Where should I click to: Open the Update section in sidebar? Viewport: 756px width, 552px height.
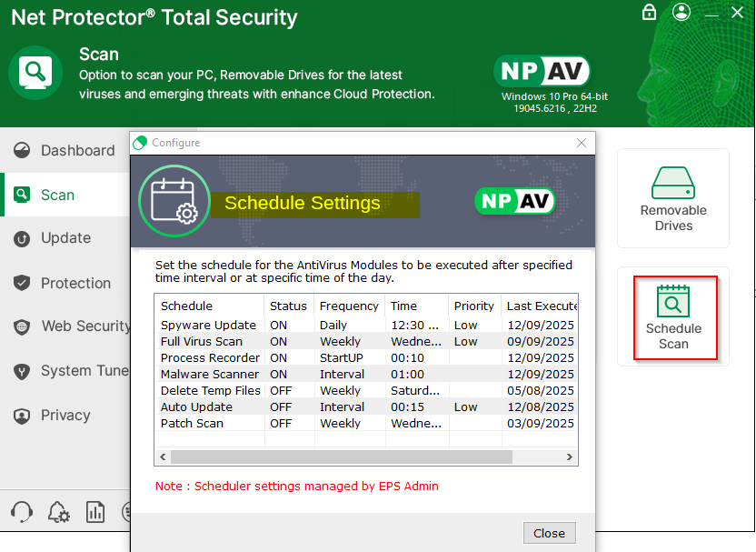[x=65, y=238]
